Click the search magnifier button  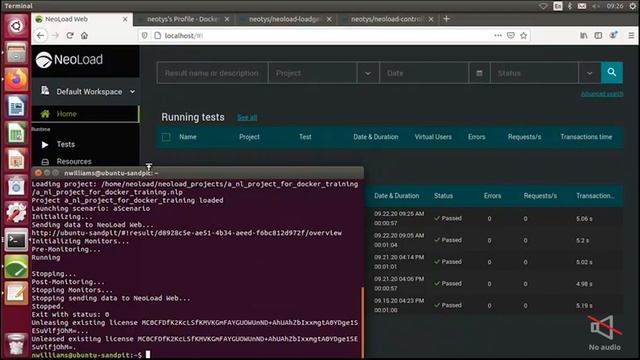pos(611,73)
